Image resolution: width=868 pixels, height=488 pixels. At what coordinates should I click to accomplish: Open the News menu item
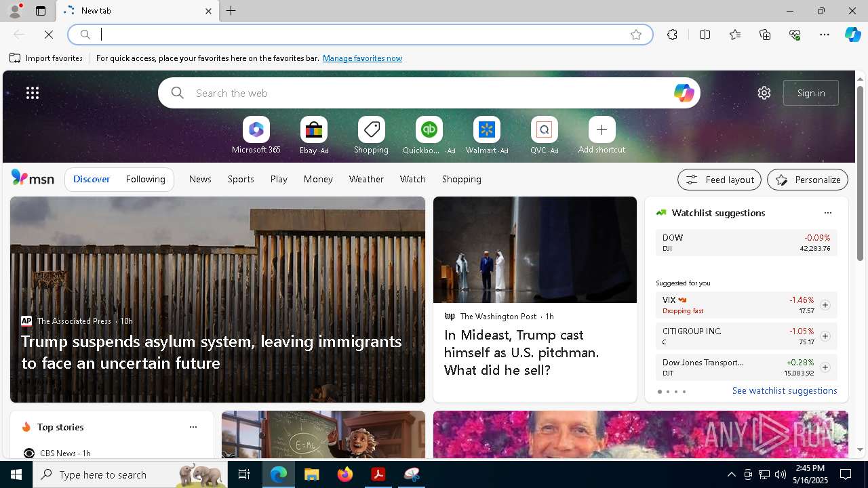pos(200,179)
